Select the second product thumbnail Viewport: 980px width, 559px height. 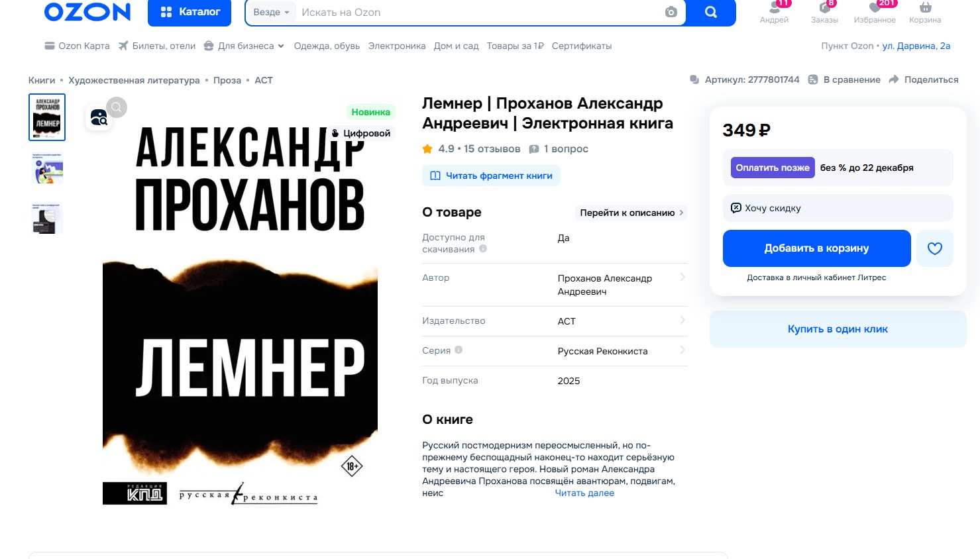pyautogui.click(x=47, y=168)
